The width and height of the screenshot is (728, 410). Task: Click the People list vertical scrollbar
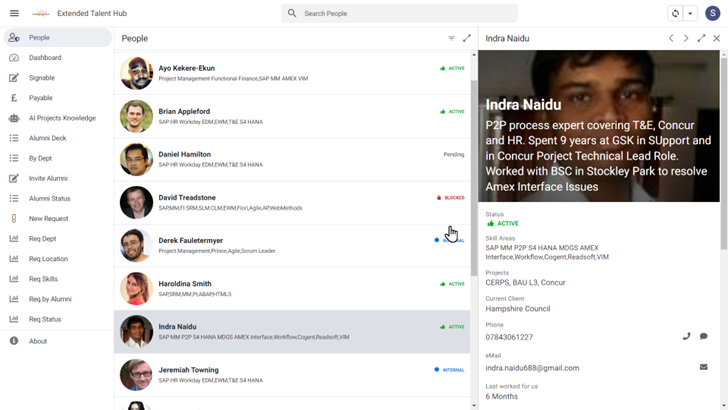(474, 150)
